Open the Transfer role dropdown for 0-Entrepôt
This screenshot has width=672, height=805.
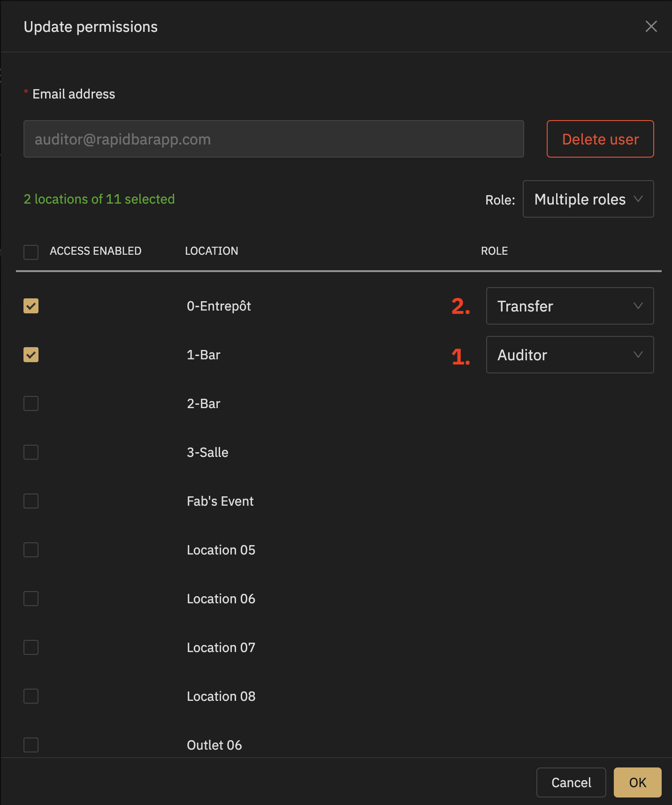click(570, 306)
